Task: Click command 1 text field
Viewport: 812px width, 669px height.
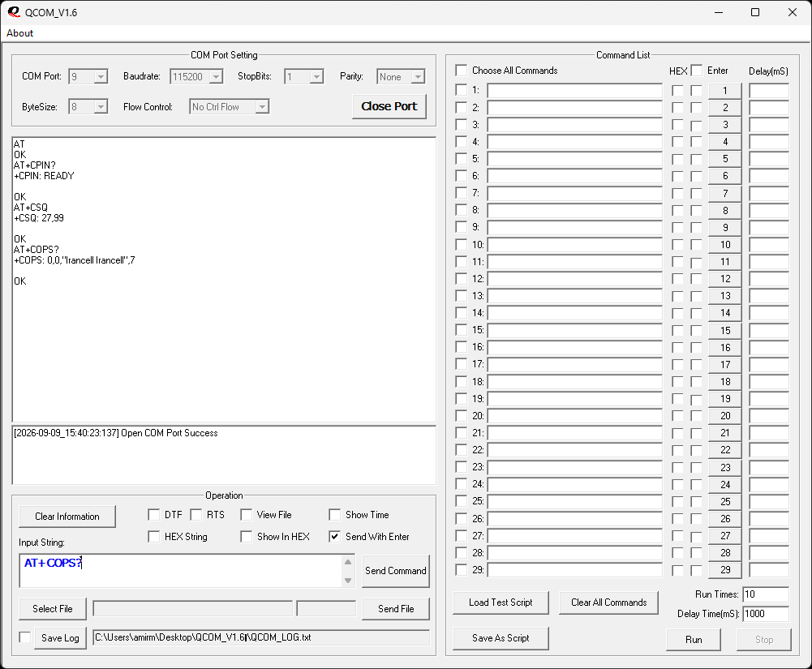Action: click(575, 91)
